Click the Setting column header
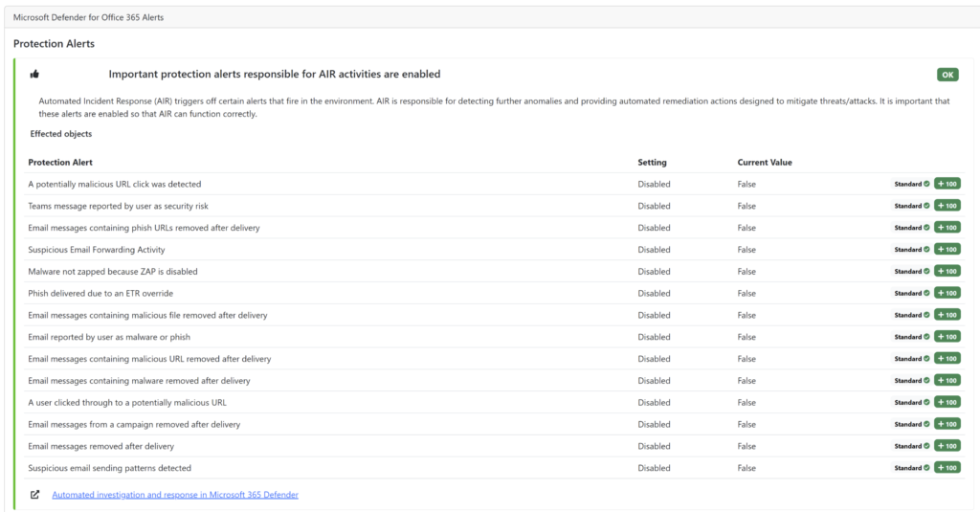 tap(652, 163)
